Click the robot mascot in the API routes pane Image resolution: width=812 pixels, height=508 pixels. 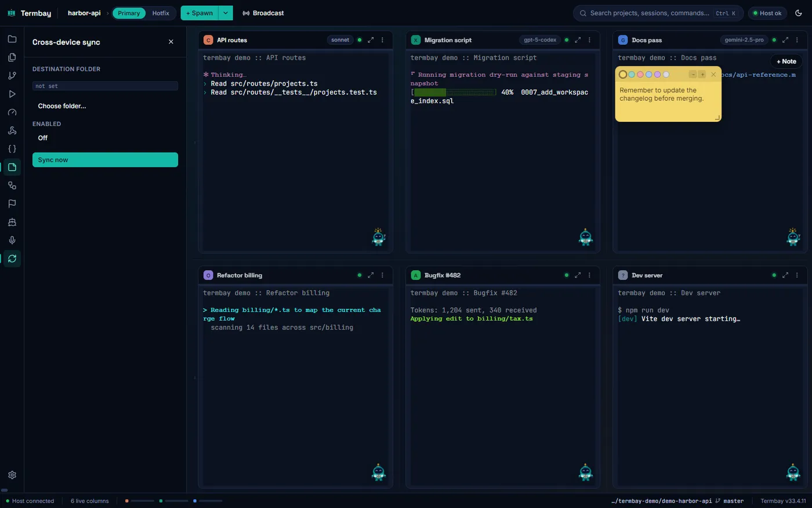pyautogui.click(x=379, y=237)
